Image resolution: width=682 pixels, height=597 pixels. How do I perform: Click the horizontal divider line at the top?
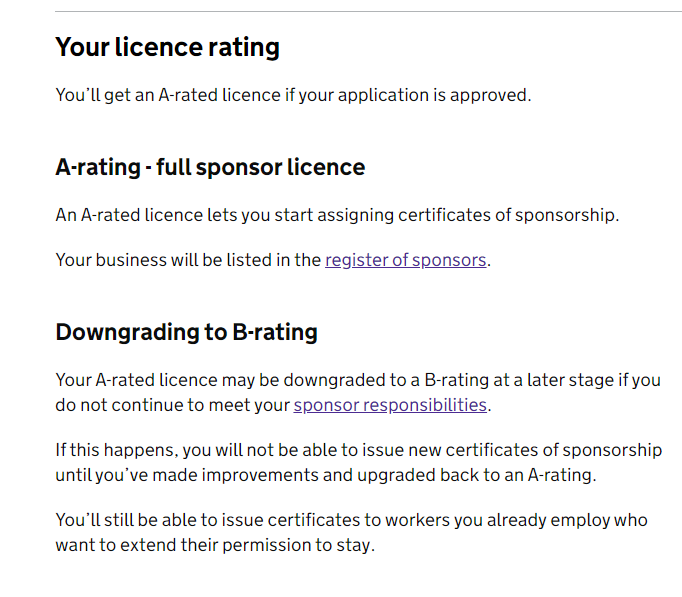pyautogui.click(x=368, y=12)
